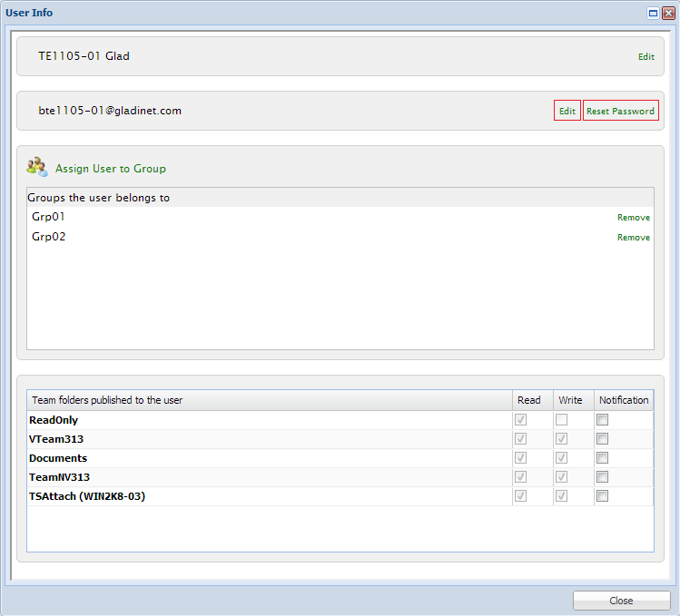Click Edit next to the email address
This screenshot has width=680, height=616.
pyautogui.click(x=567, y=111)
